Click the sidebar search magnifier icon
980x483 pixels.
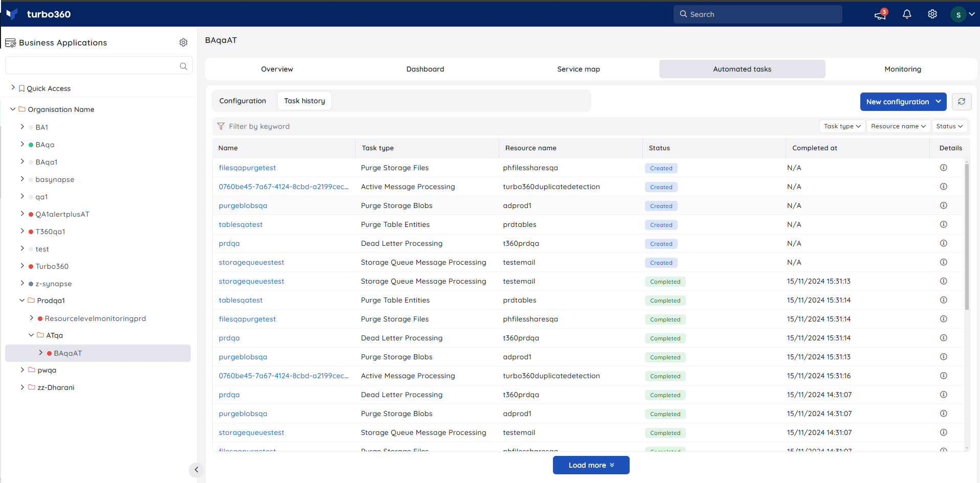(x=184, y=66)
